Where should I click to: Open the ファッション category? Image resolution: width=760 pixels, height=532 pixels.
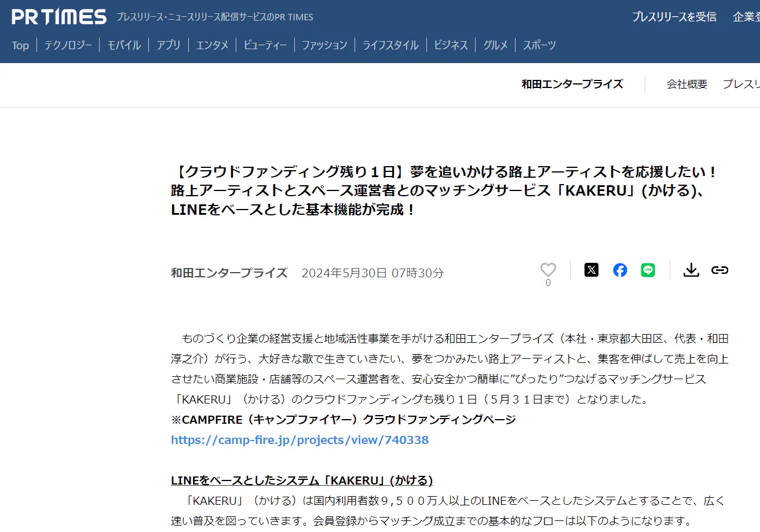tap(324, 45)
